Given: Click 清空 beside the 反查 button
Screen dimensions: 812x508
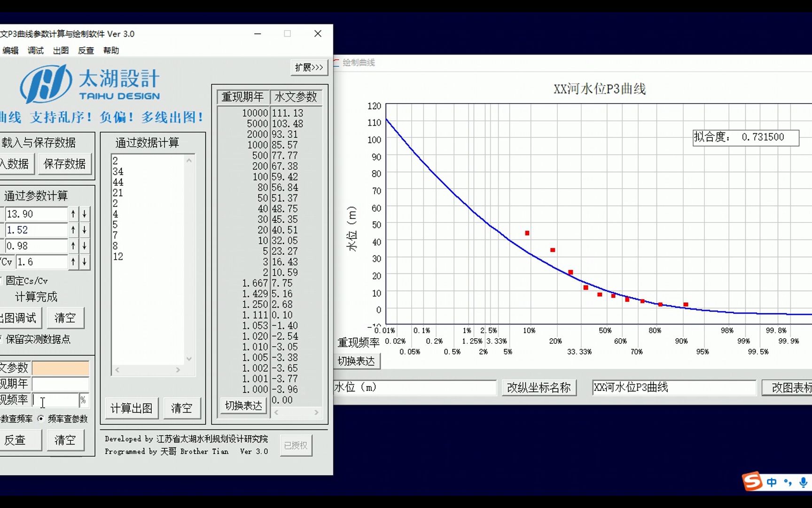Looking at the screenshot, I should (x=65, y=440).
